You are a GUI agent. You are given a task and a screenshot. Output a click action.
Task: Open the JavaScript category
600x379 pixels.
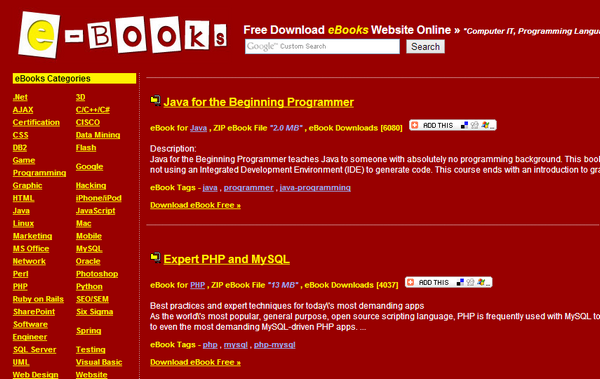[95, 211]
